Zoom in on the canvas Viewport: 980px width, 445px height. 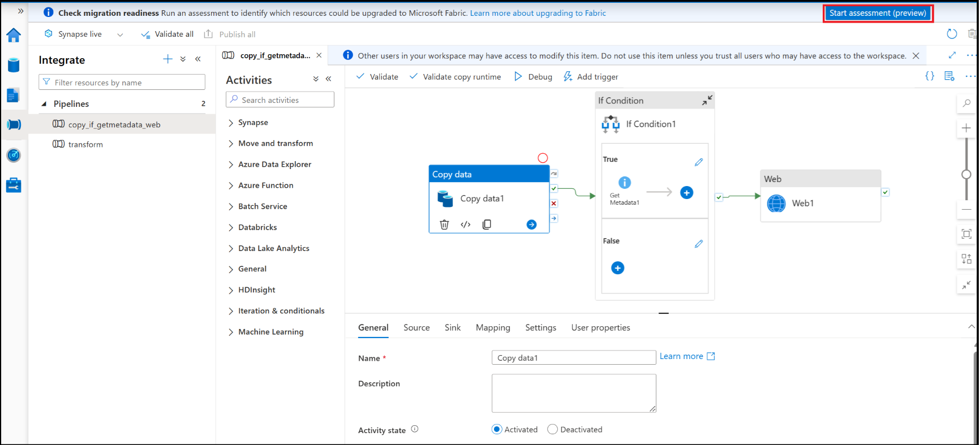(966, 128)
